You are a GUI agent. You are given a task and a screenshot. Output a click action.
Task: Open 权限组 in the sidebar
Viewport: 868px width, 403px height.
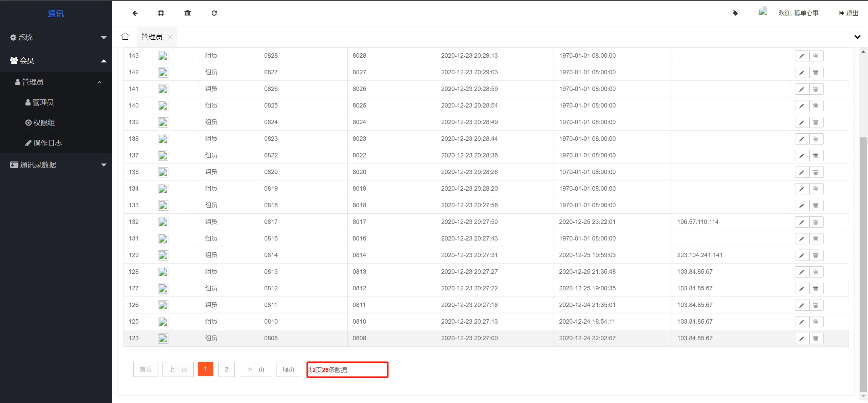pos(44,123)
